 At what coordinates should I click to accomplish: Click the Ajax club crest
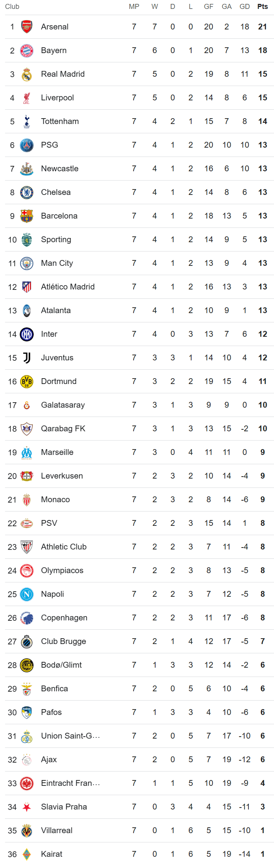tap(27, 759)
